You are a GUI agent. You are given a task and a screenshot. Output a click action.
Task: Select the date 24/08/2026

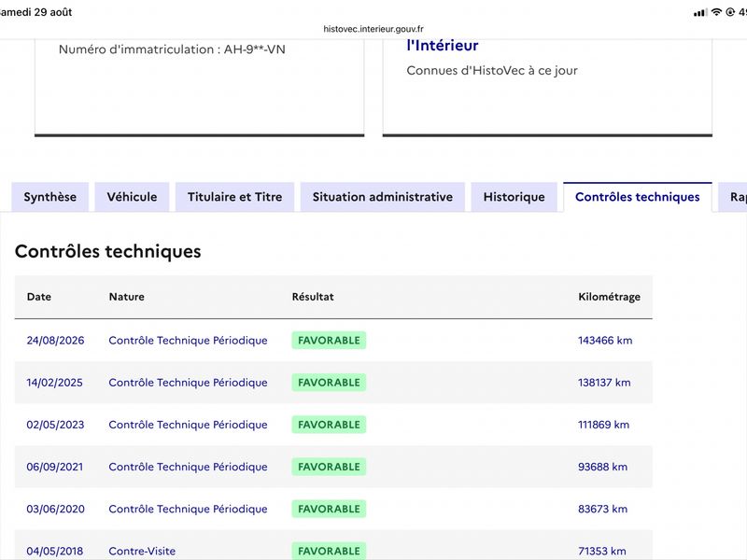55,341
